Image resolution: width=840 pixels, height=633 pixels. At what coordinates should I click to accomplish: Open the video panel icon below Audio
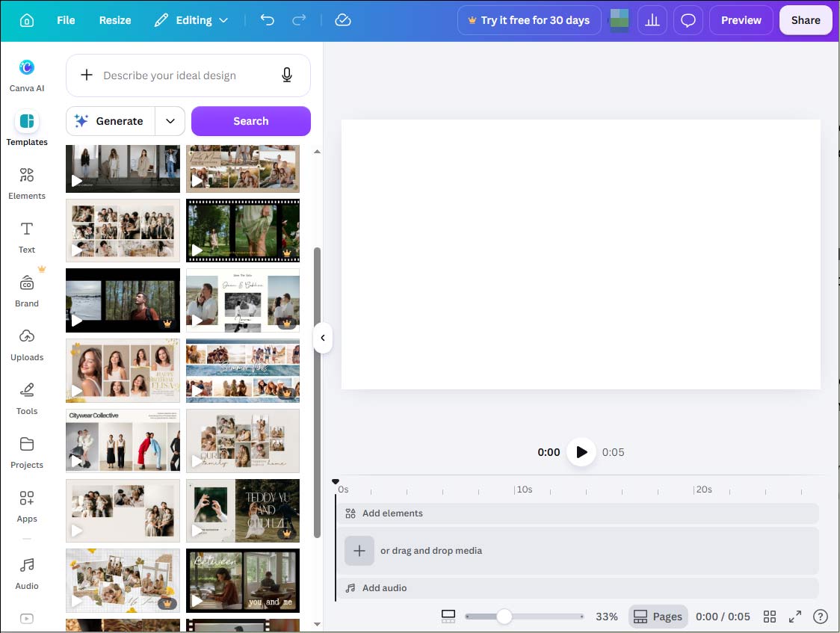click(x=27, y=619)
